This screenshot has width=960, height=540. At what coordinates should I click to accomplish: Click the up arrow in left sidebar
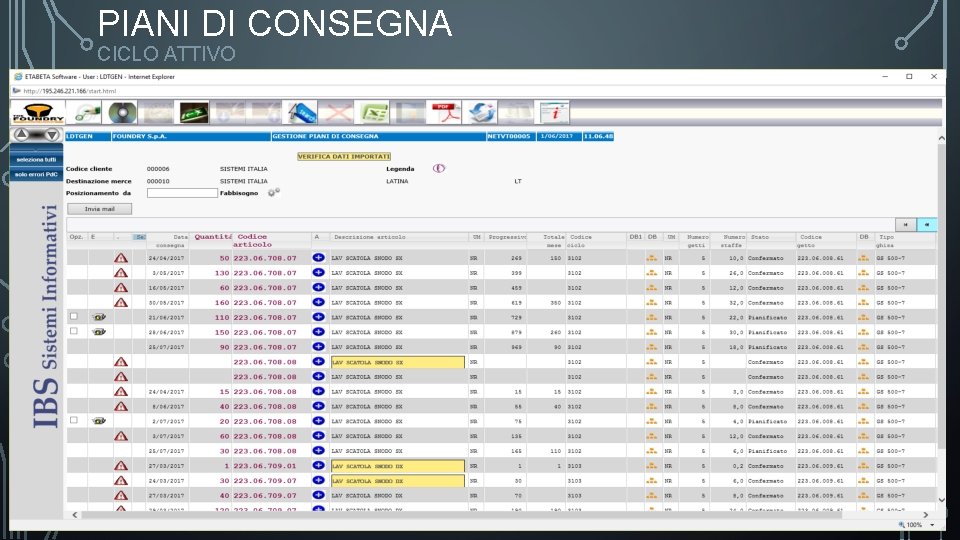21,134
